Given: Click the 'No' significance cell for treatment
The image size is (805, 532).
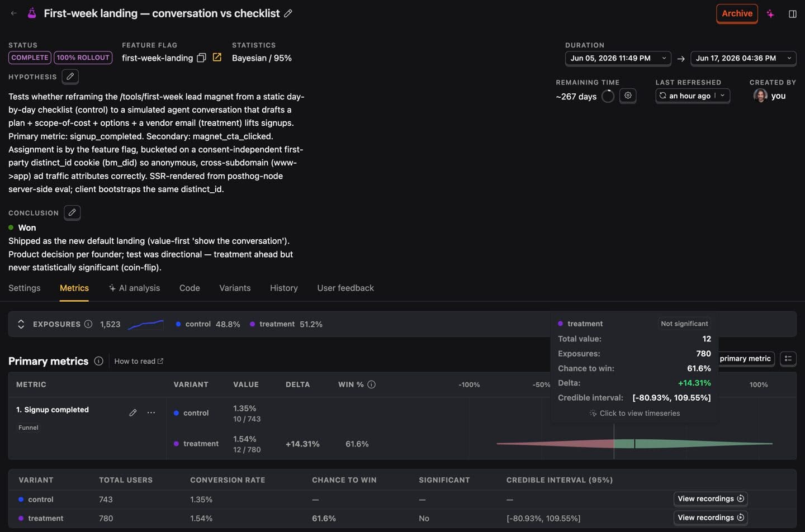Looking at the screenshot, I should tap(424, 519).
